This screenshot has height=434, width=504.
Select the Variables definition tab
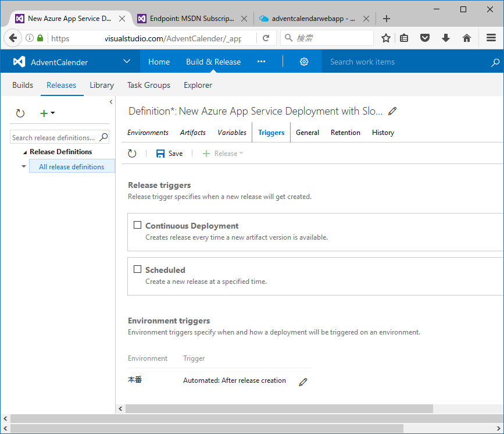(x=232, y=133)
